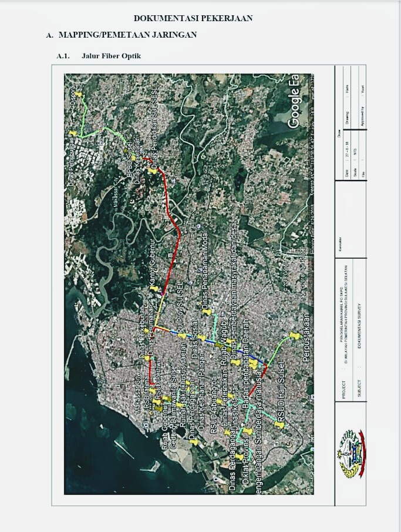Viewport: 401px width, 532px height.
Task: Click the Jalur Fiber Optik subheading
Action: 111,56
